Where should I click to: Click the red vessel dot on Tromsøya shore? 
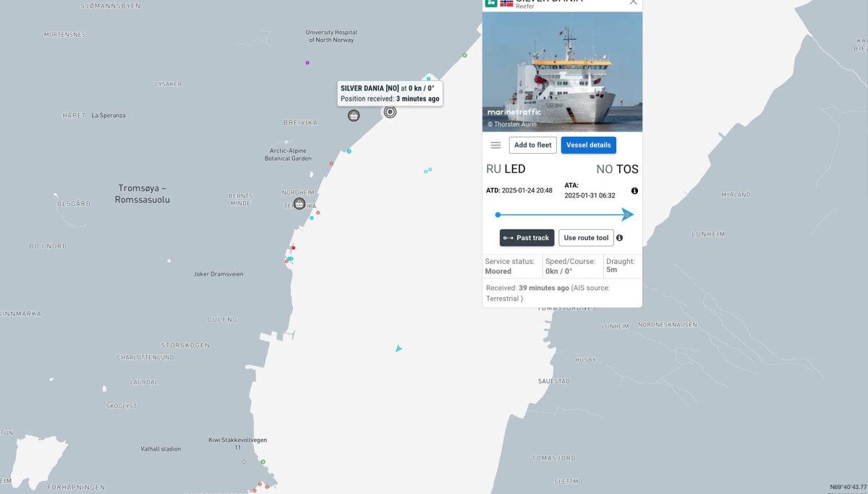[293, 248]
